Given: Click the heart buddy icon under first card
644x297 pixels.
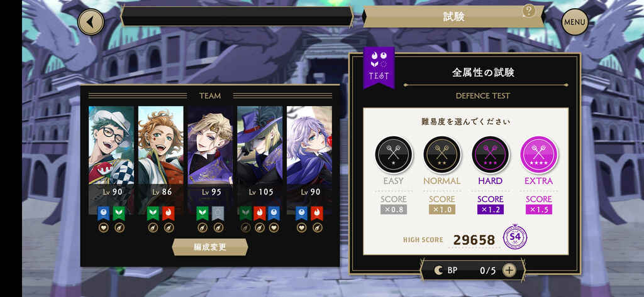Looking at the screenshot, I should [104, 227].
